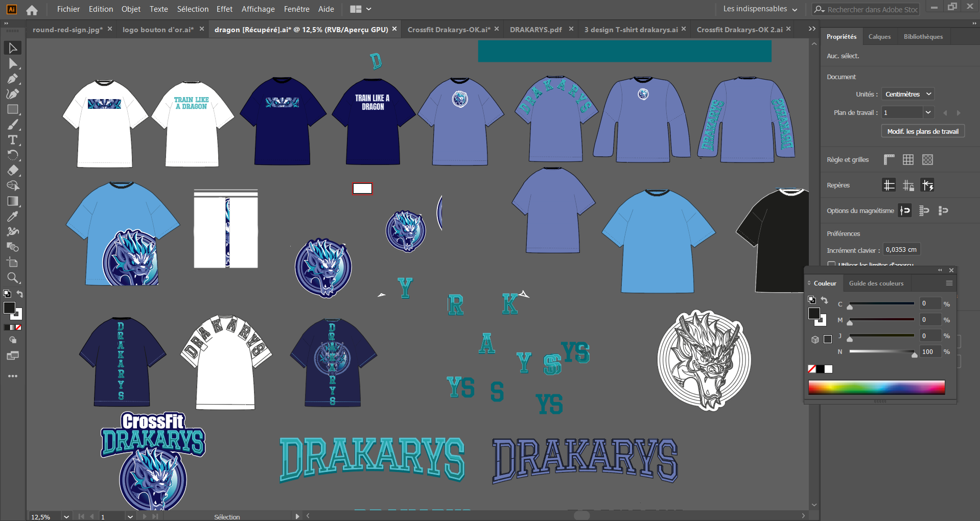Click the N (black) slider track
The width and height of the screenshot is (980, 521).
881,351
